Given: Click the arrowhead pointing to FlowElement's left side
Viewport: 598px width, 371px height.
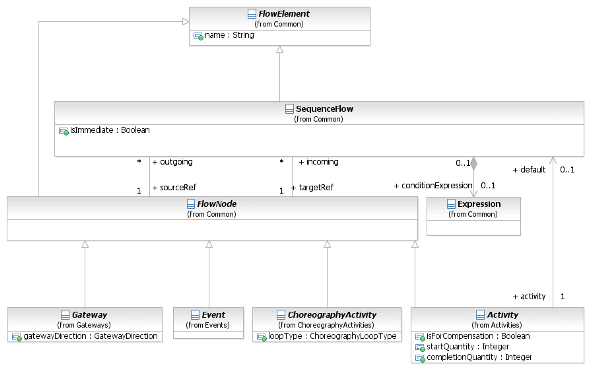Looking at the screenshot, I should (x=185, y=21).
